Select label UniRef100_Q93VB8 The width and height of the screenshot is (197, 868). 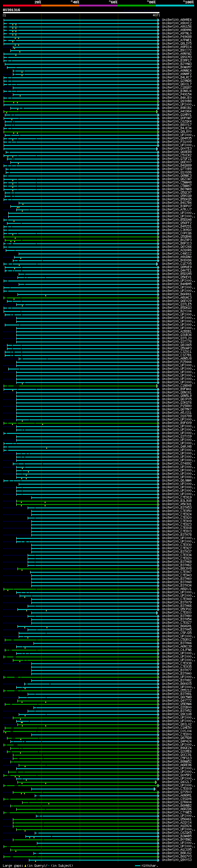[x=177, y=101]
